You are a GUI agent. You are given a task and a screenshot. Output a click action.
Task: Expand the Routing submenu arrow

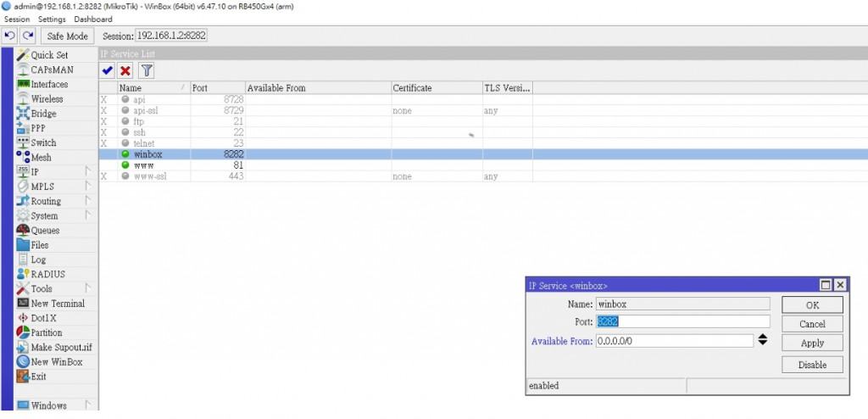(87, 201)
